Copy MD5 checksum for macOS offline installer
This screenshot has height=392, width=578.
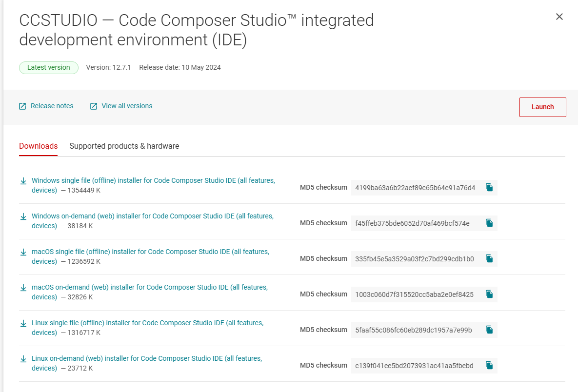coord(489,258)
